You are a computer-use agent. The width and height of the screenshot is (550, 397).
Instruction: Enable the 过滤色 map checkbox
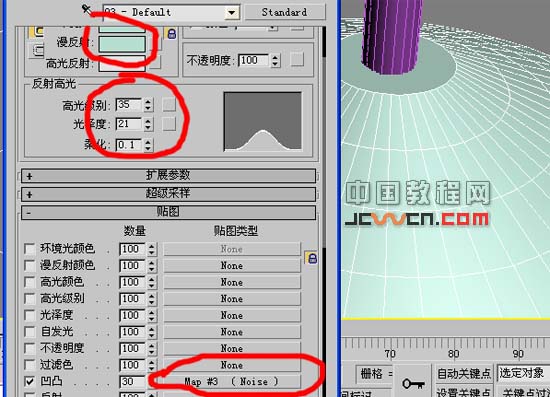30,365
